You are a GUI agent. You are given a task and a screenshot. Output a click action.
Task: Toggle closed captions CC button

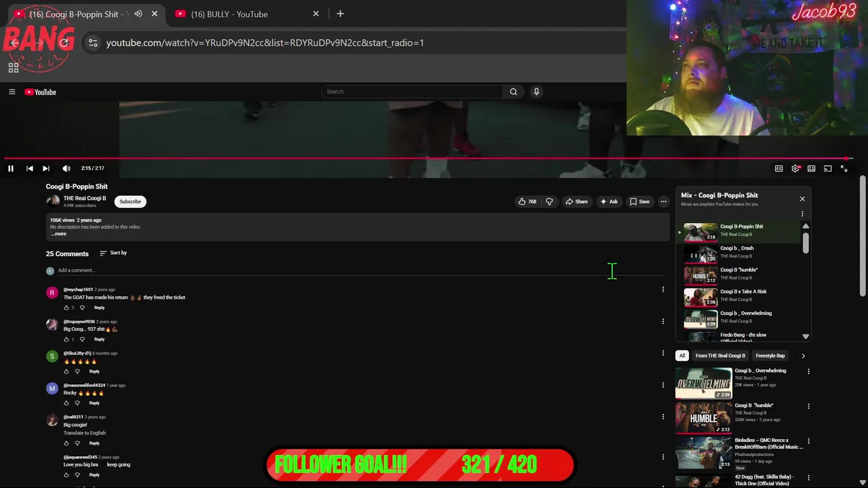tap(779, 169)
